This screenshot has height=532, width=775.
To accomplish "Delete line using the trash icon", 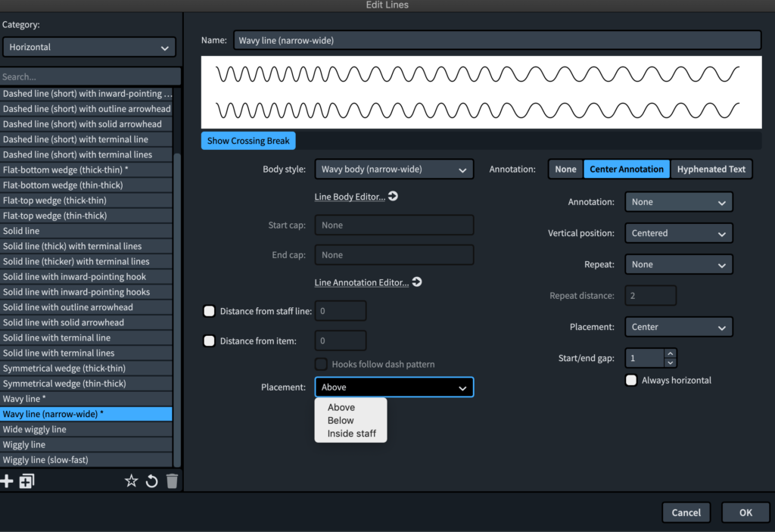I will point(172,481).
